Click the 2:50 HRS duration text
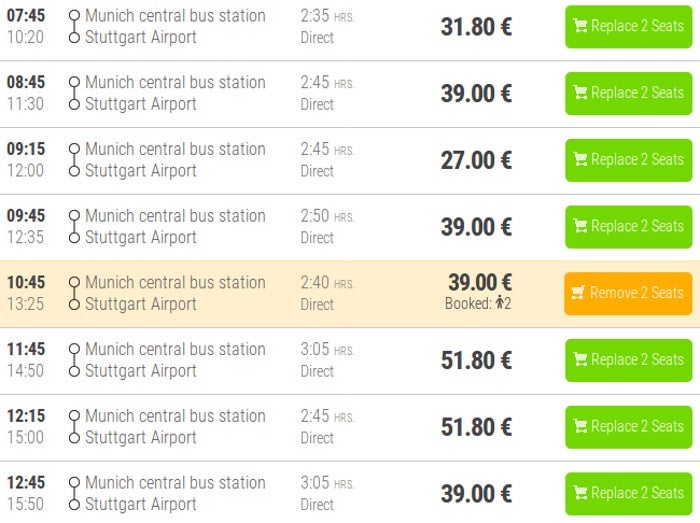 [x=327, y=216]
